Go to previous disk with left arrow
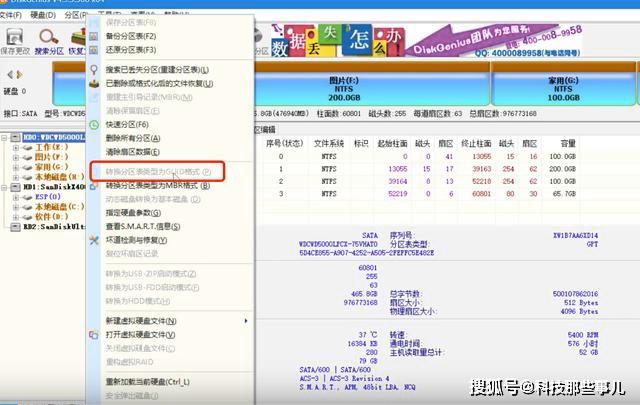This screenshot has height=405, width=640. click(10, 75)
